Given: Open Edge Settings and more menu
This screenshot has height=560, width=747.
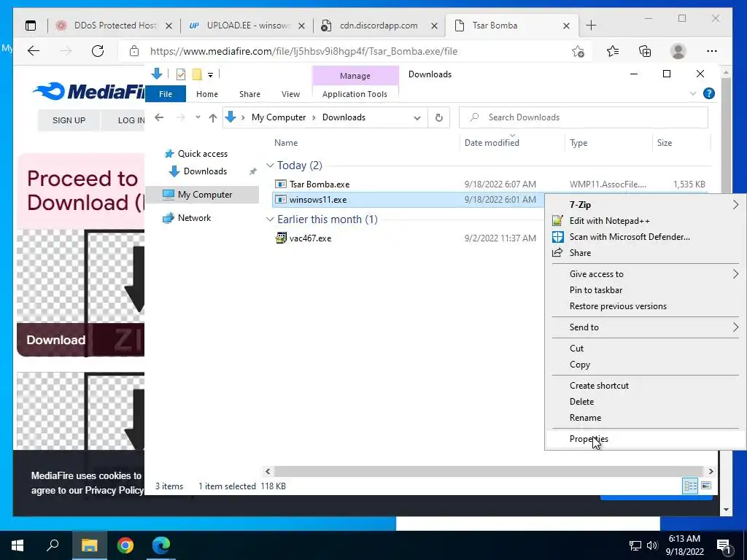Looking at the screenshot, I should click(x=712, y=51).
